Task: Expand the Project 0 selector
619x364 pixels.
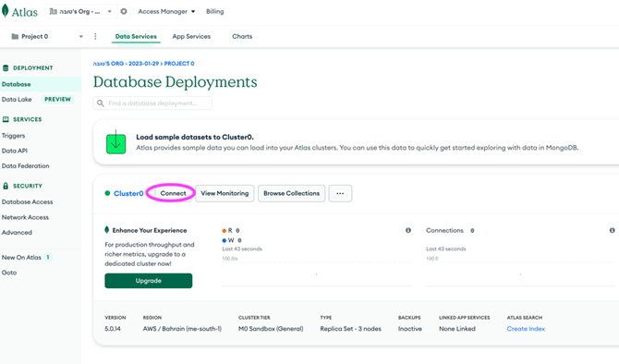Action: (x=81, y=36)
